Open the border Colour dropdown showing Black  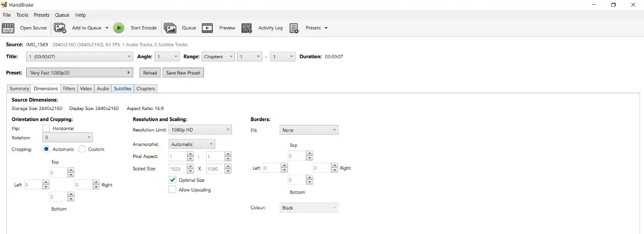tap(308, 208)
